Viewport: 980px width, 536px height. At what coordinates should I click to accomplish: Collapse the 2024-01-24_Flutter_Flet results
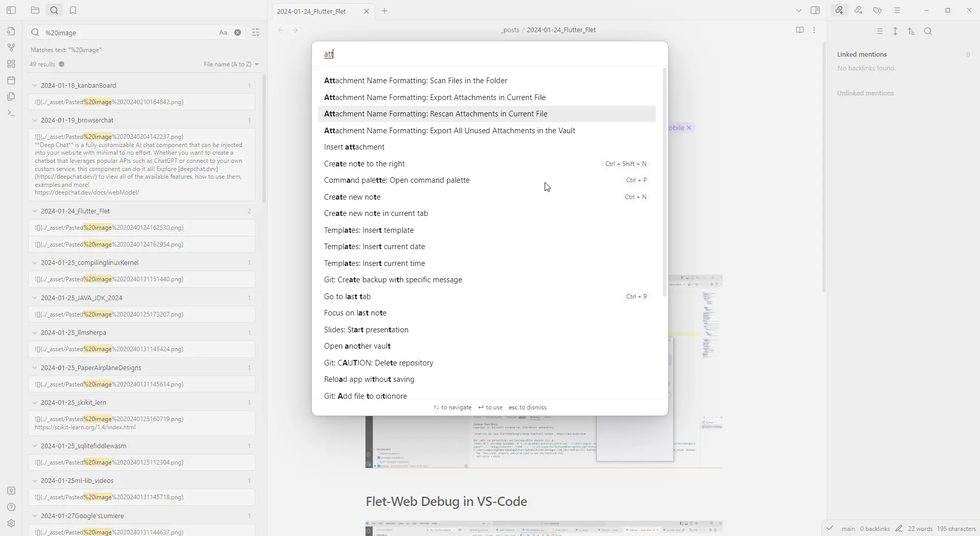(35, 211)
